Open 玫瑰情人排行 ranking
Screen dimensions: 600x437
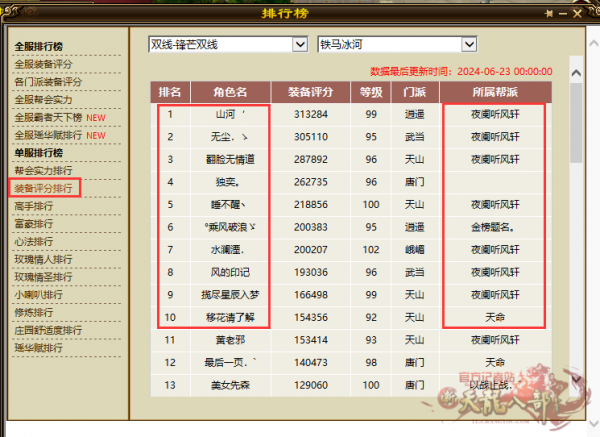click(43, 259)
